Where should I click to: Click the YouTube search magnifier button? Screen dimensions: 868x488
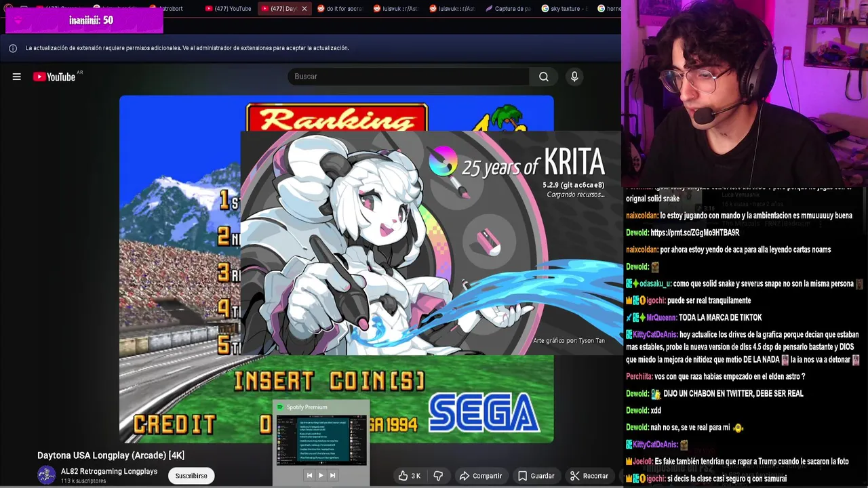click(x=544, y=77)
